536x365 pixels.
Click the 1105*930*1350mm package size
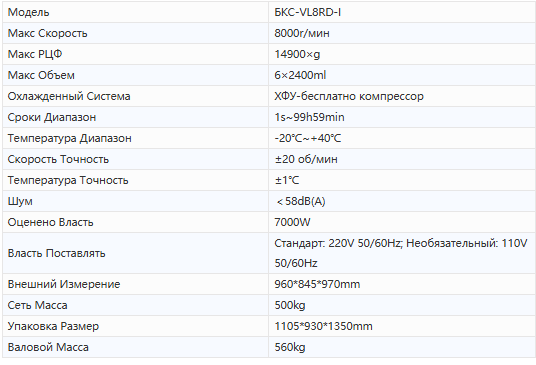coord(323,326)
